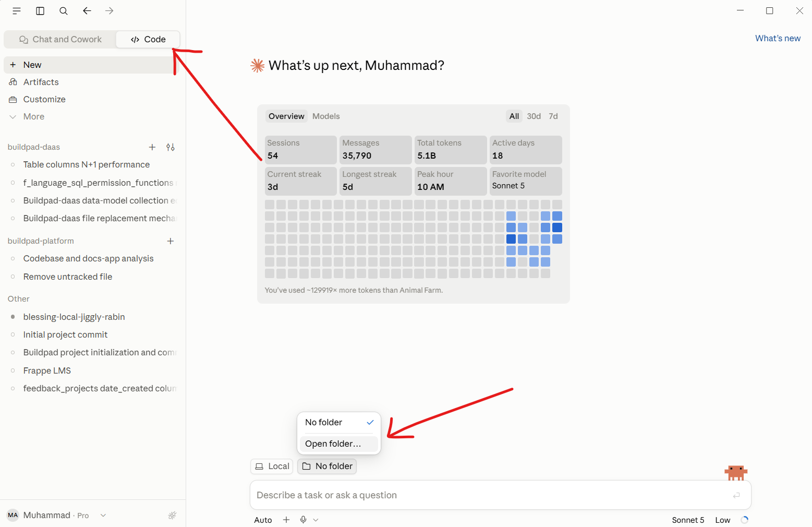Open the Low effort selector
Viewport: 812px width, 527px height.
coord(722,520)
